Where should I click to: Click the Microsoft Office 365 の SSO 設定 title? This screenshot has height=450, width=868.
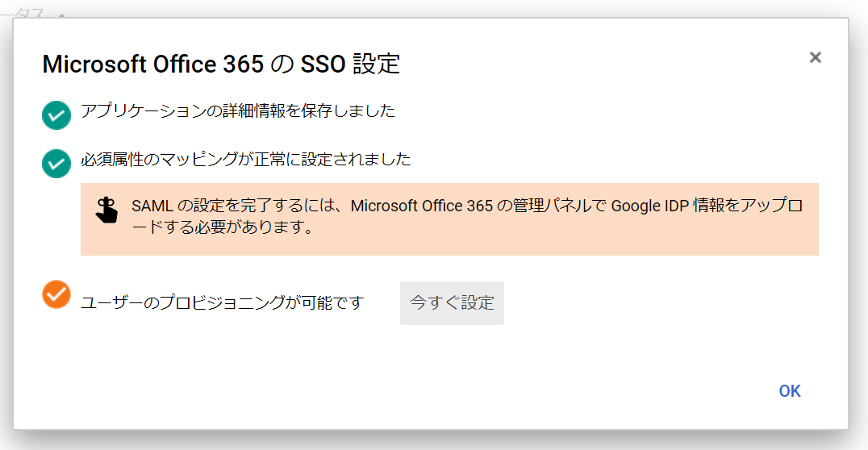221,64
